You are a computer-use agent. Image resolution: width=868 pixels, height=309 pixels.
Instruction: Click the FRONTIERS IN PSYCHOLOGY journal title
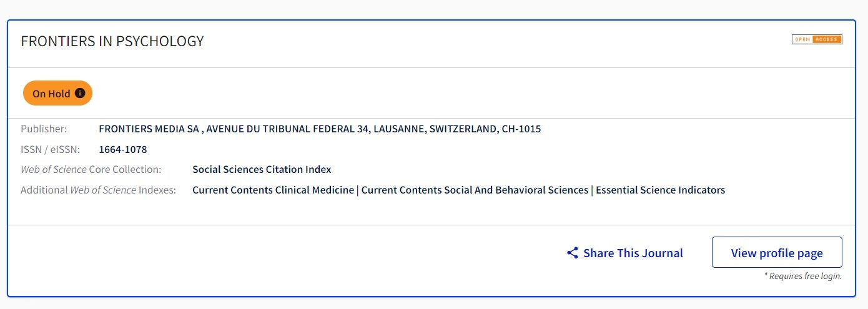click(112, 41)
